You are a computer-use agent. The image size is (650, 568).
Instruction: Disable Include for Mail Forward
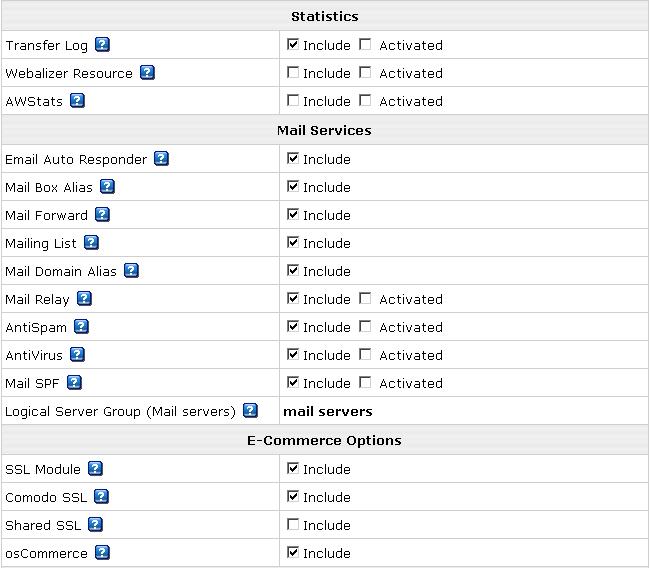pos(293,214)
